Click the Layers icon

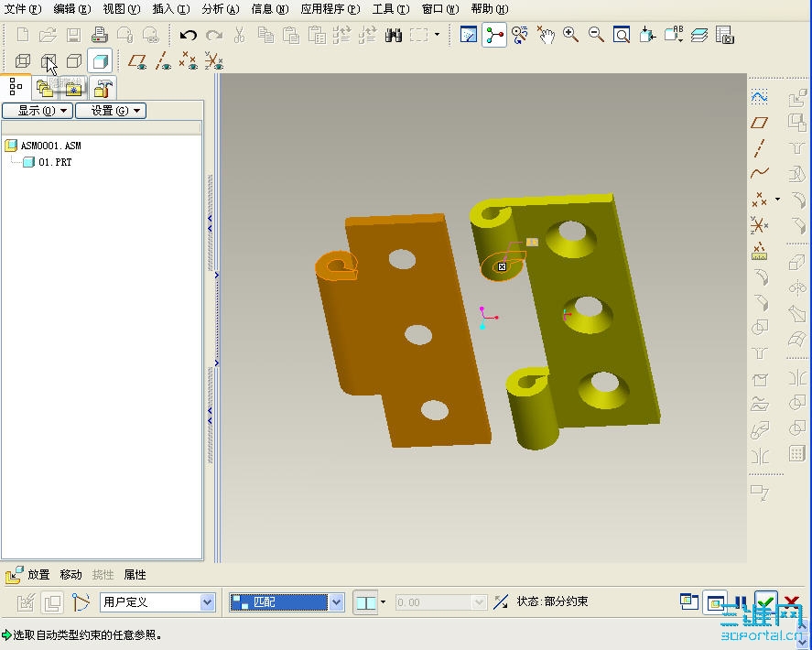[699, 35]
